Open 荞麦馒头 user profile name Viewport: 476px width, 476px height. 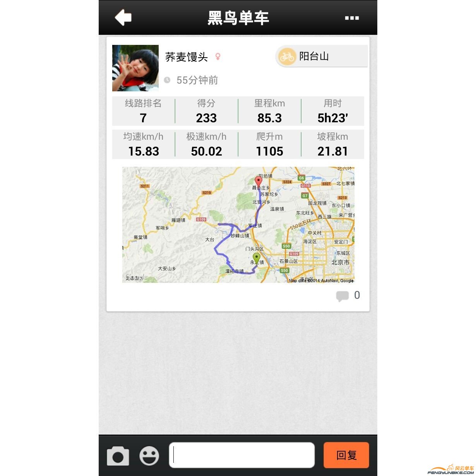click(x=187, y=57)
